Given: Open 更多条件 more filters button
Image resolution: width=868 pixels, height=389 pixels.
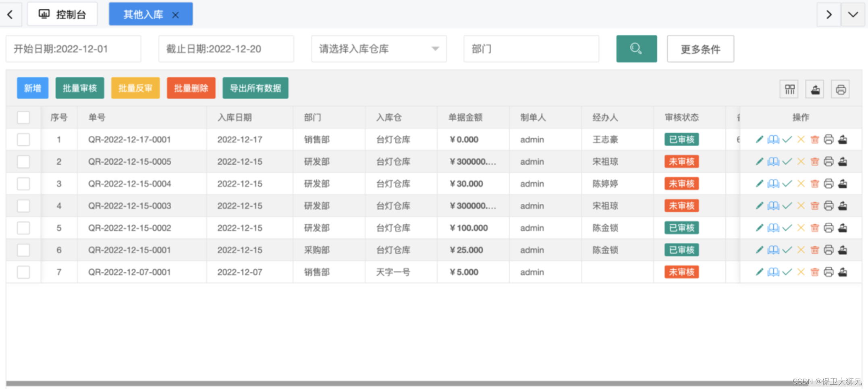Looking at the screenshot, I should (700, 49).
